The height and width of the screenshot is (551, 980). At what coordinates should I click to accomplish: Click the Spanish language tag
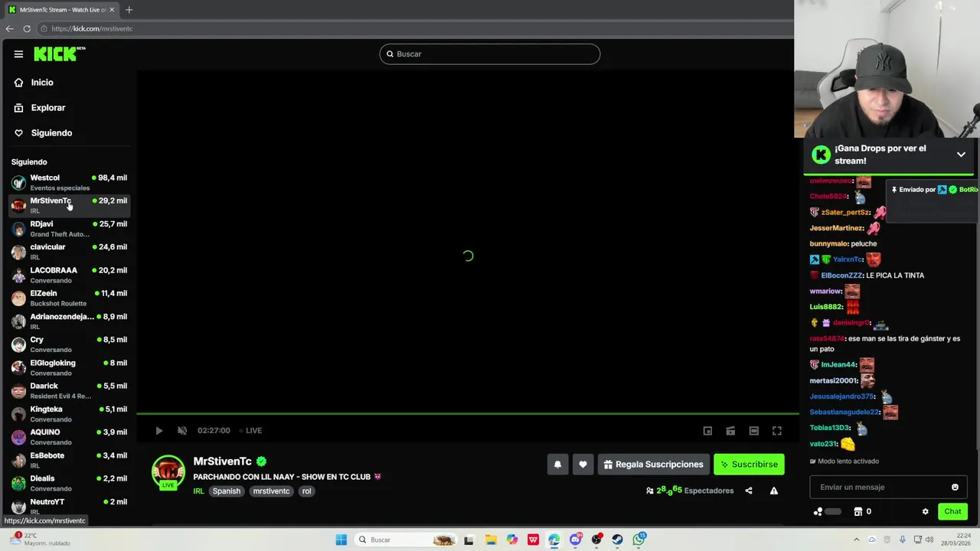(227, 491)
